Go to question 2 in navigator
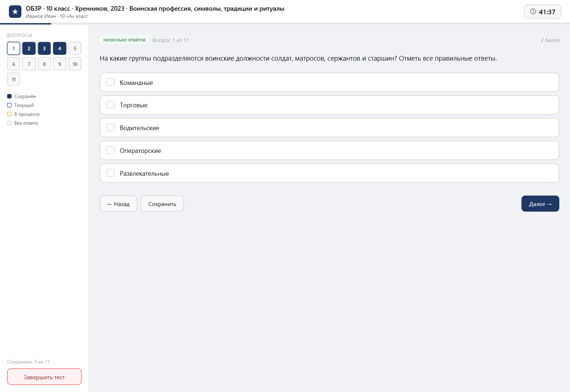 (x=29, y=48)
